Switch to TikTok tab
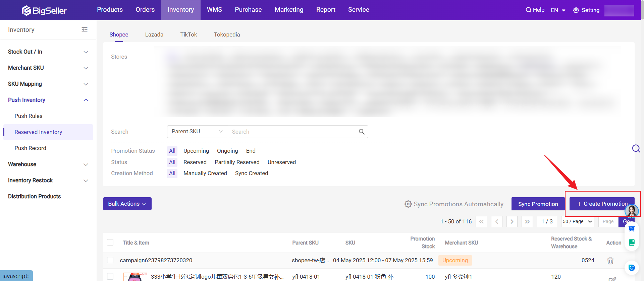 pyautogui.click(x=189, y=34)
